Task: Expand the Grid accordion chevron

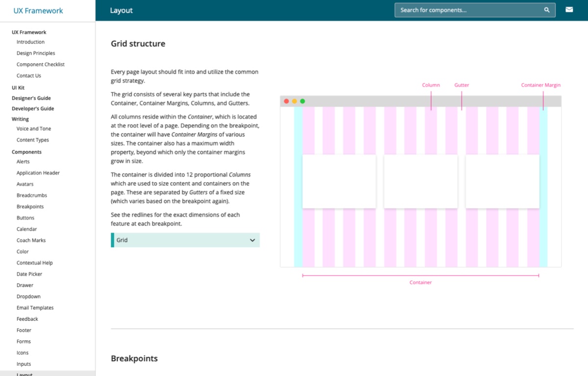Action: coord(252,240)
